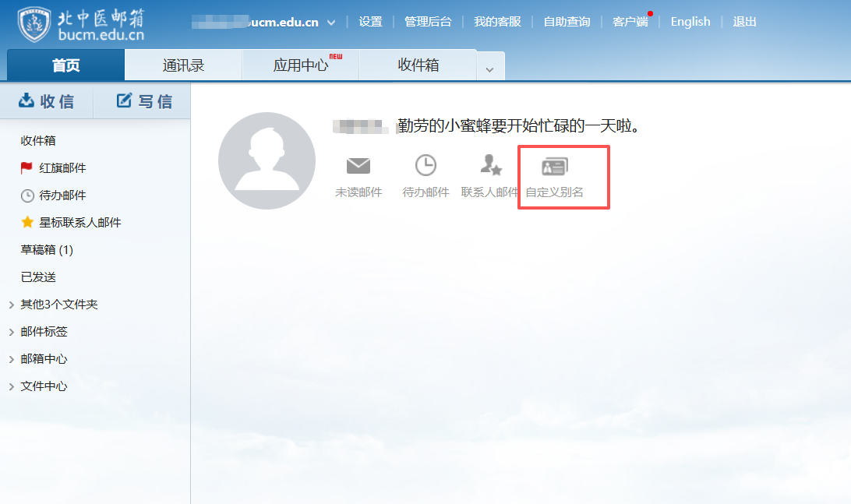Open the unread mail (未读邮件) envelope icon

358,166
